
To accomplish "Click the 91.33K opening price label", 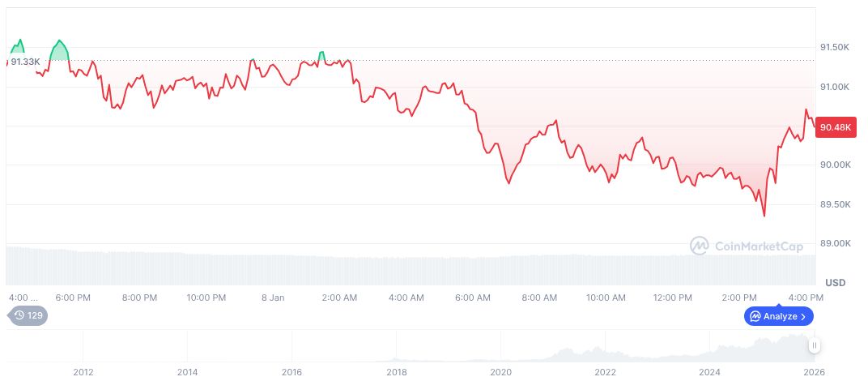I will pos(25,61).
